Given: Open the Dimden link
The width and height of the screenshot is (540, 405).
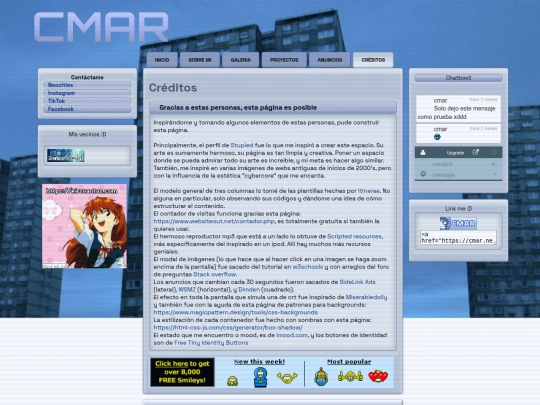Looking at the screenshot, I should coord(249,290).
